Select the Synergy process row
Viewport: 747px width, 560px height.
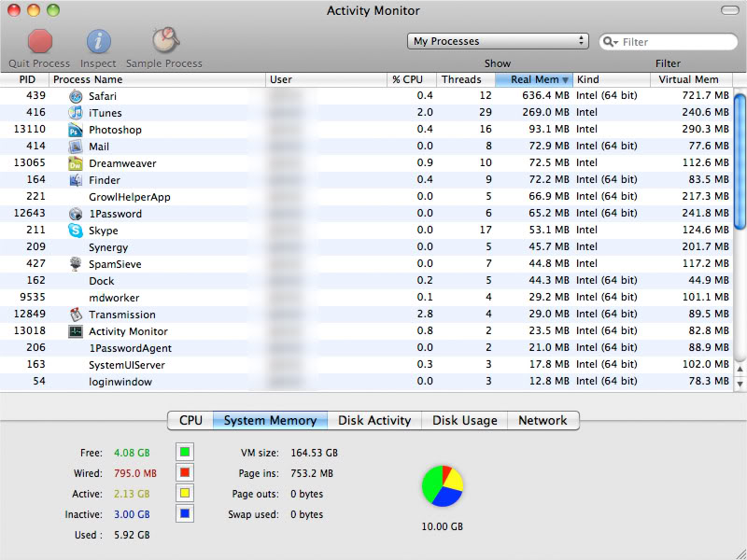click(366, 247)
